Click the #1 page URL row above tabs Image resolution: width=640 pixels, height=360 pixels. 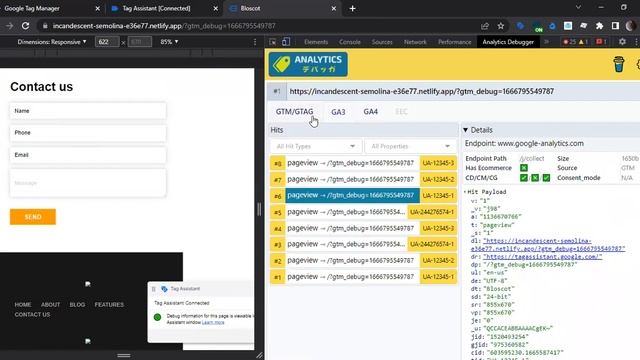(x=453, y=91)
